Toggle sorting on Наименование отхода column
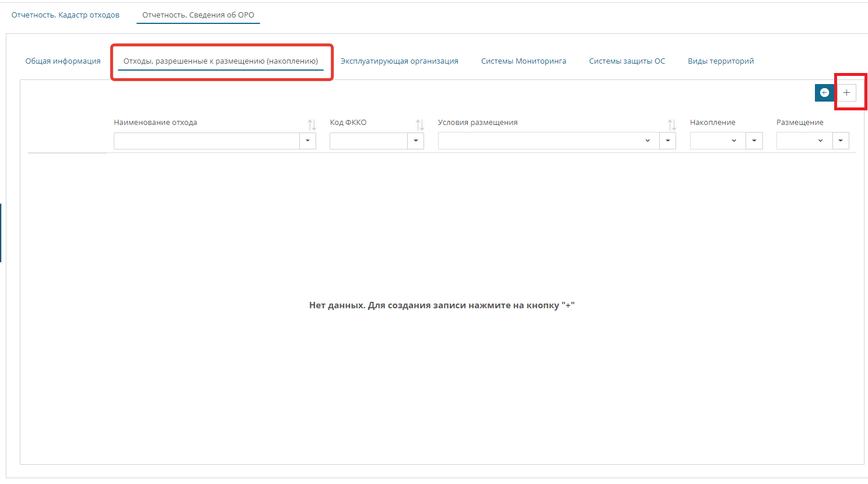868x484 pixels. 311,124
